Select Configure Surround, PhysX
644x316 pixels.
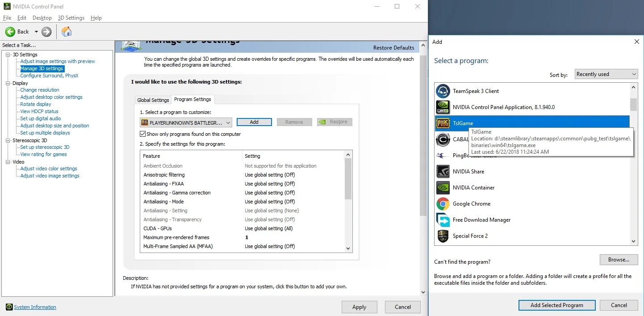click(49, 76)
